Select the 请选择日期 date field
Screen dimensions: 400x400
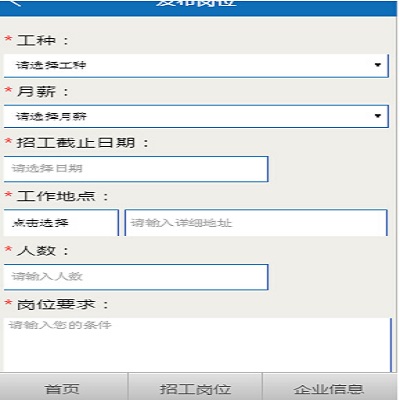click(x=136, y=169)
